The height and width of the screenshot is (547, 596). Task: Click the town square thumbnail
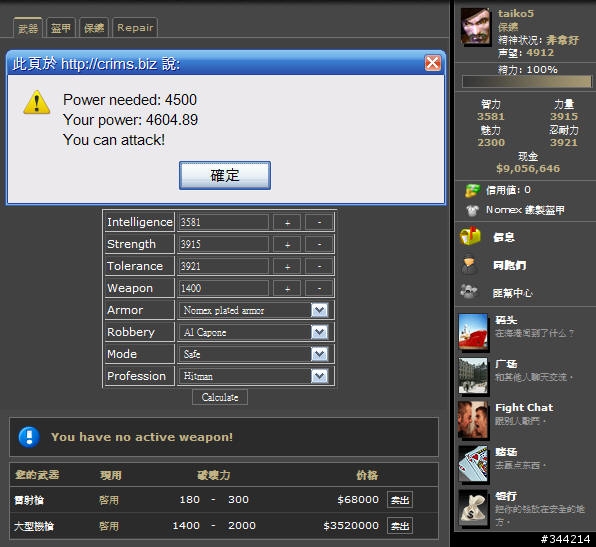pyautogui.click(x=473, y=376)
